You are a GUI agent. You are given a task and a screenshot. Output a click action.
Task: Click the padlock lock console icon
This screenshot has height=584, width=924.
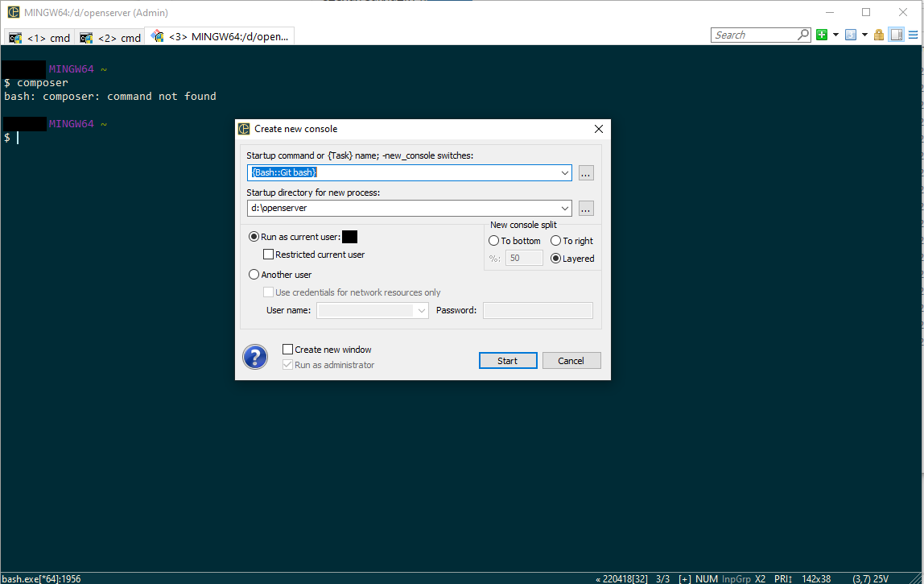pyautogui.click(x=879, y=35)
